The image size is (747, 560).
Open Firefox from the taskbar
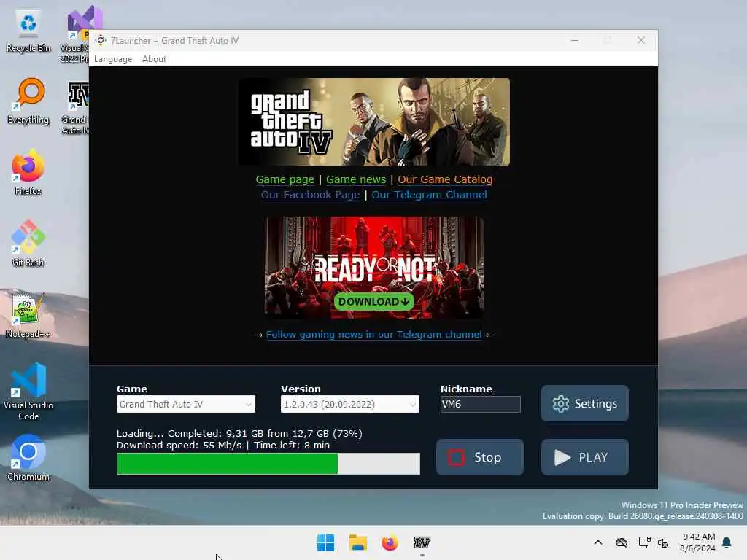click(390, 542)
